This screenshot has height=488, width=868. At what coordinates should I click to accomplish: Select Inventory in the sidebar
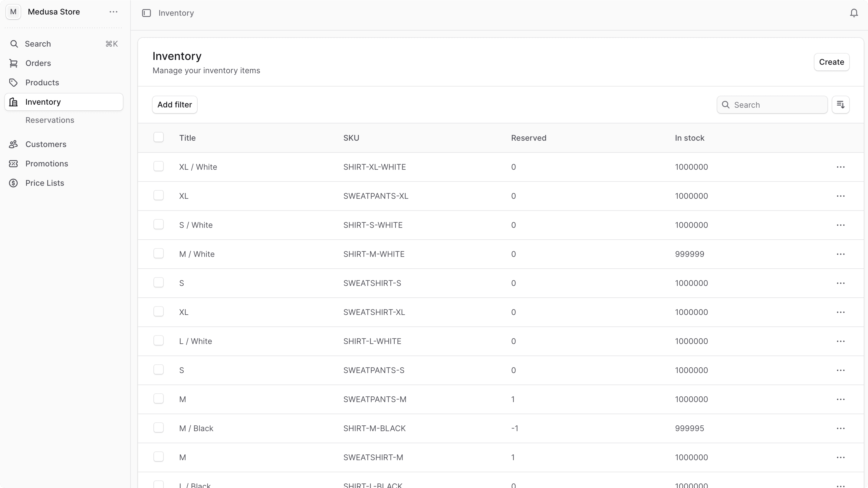[43, 102]
